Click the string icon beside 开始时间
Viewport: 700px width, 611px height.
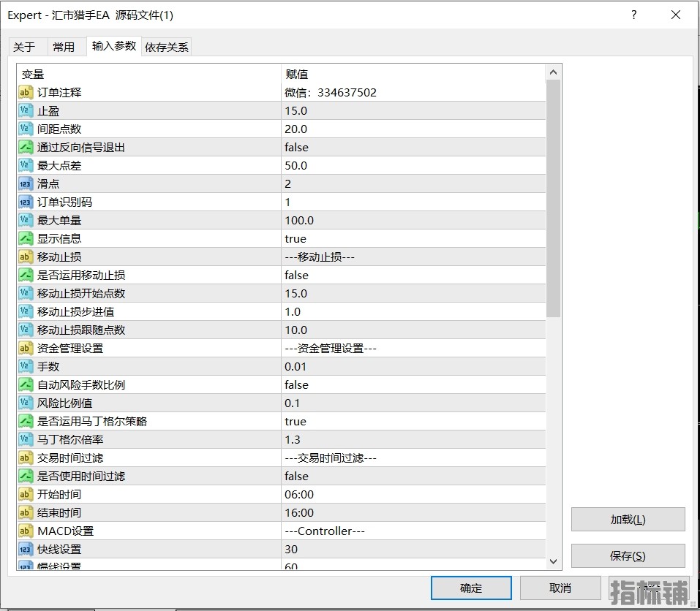pos(26,495)
